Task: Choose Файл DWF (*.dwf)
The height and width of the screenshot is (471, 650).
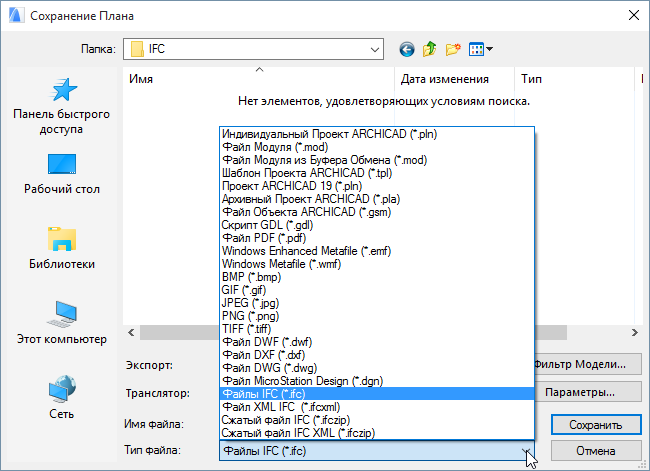Action: 377,342
